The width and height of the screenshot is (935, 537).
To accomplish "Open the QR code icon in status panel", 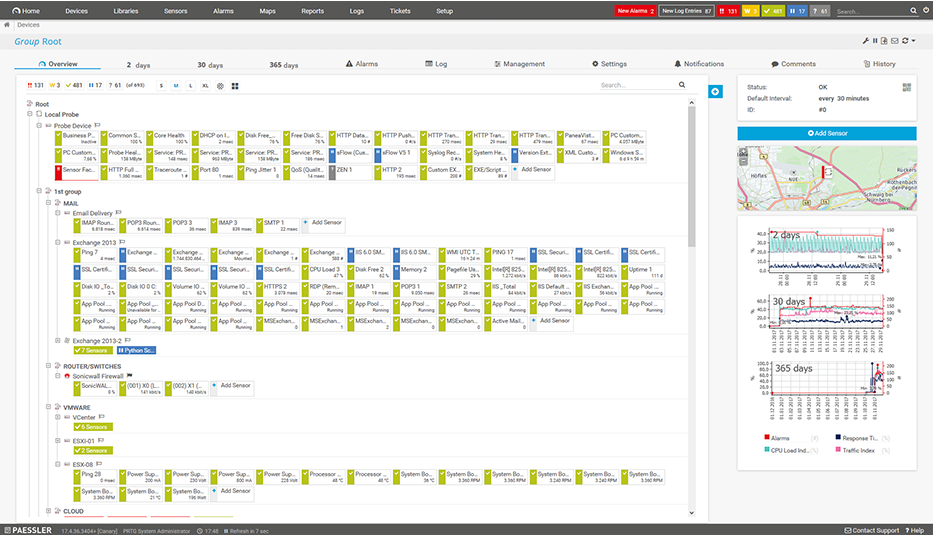I will tap(907, 87).
